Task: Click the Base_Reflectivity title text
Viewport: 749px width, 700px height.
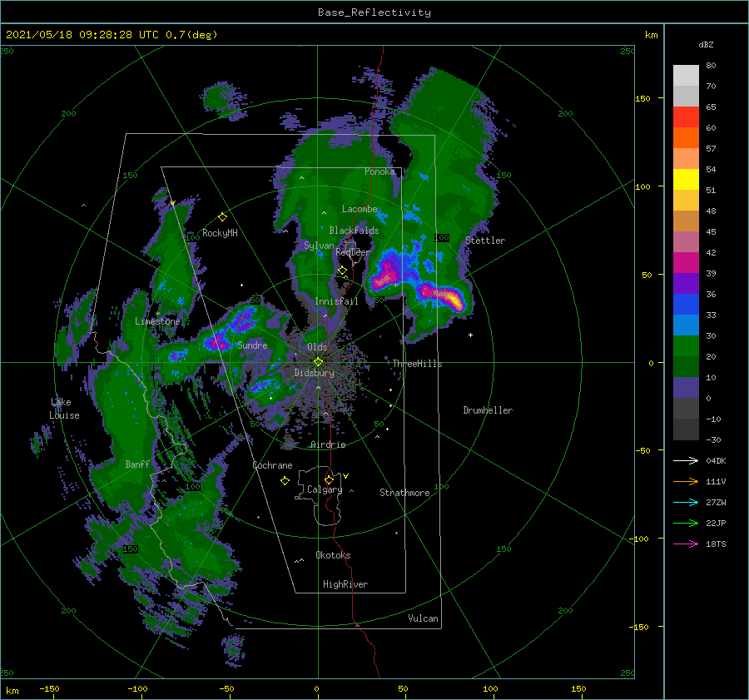Action: tap(374, 12)
